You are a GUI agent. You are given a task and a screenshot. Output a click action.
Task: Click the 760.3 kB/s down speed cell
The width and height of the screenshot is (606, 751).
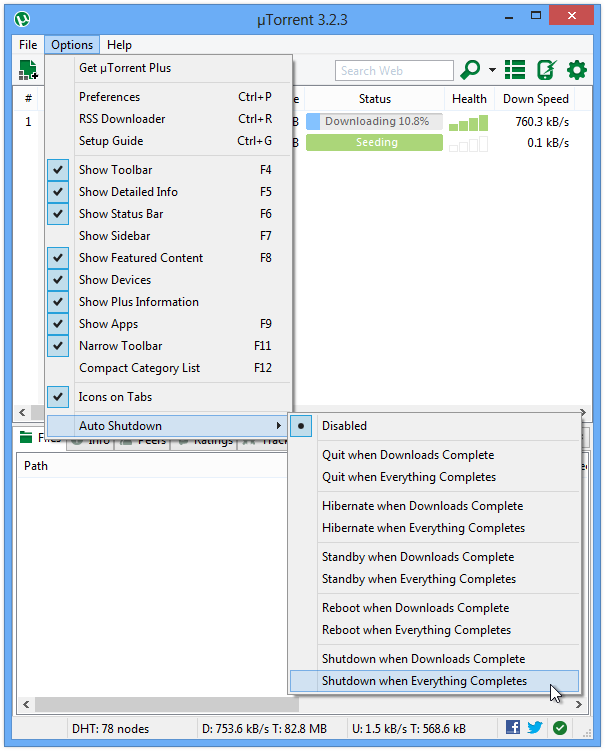pos(542,122)
